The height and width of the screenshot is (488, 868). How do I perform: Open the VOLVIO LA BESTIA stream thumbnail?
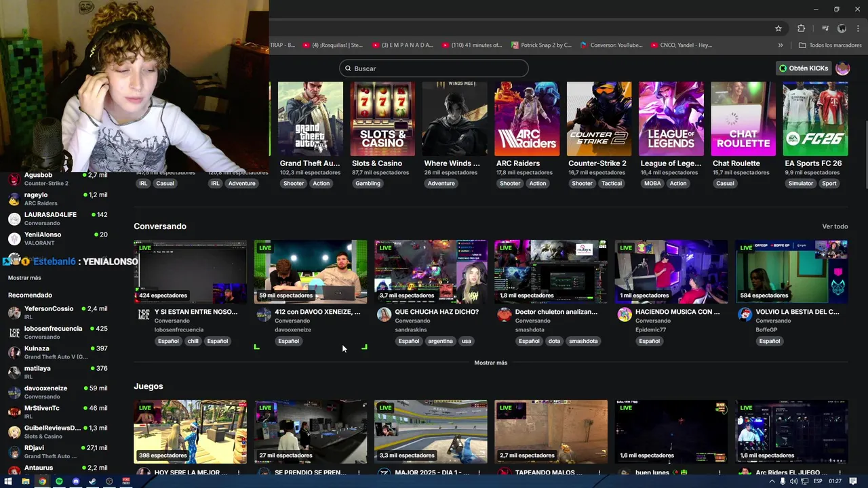click(x=791, y=272)
